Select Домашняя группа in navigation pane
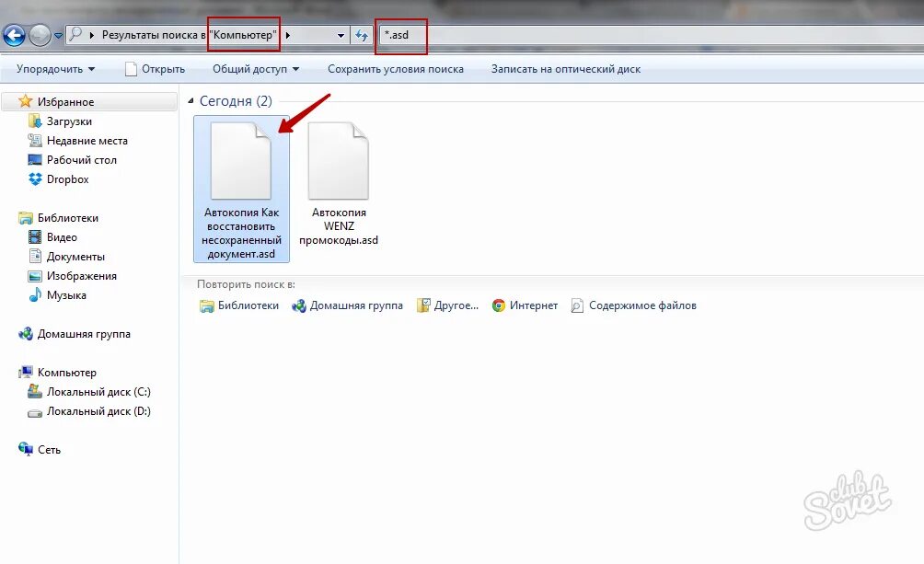The image size is (924, 564). pyautogui.click(x=84, y=334)
